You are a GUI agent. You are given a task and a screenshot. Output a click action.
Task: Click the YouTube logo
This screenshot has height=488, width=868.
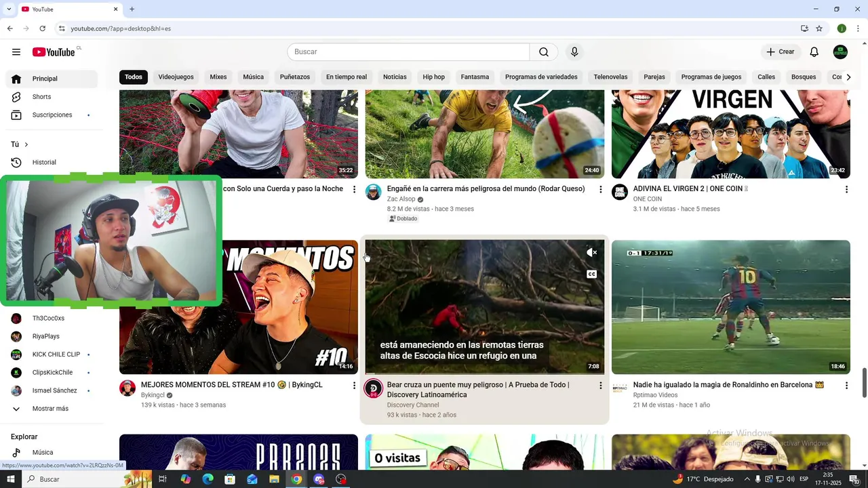[54, 52]
